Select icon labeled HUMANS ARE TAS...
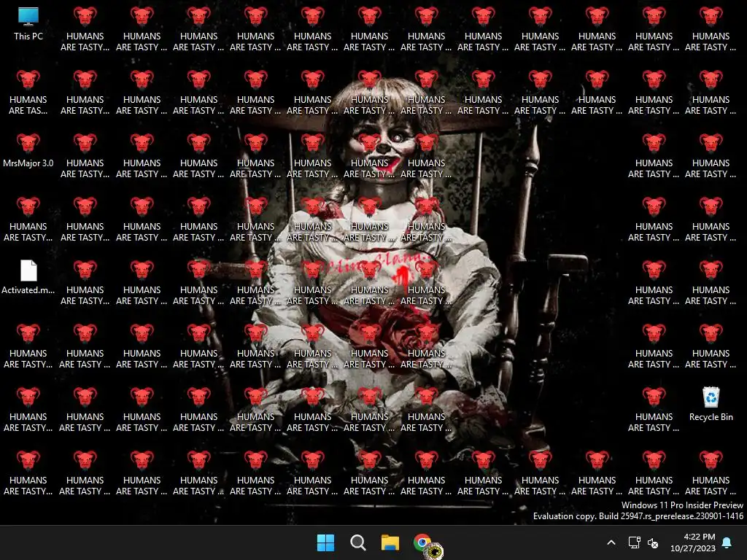The width and height of the screenshot is (747, 560). point(28,93)
